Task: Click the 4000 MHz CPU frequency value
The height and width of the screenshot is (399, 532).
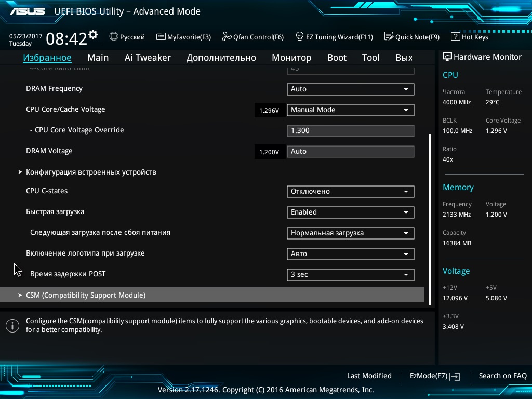Action: click(457, 102)
